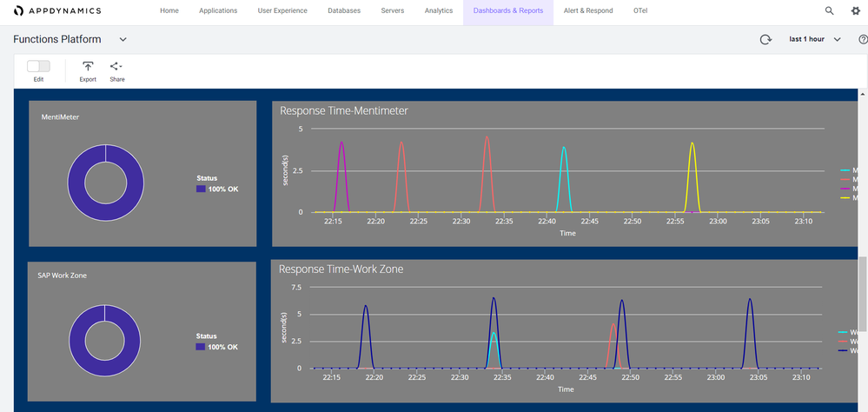The height and width of the screenshot is (412, 868).
Task: Open the search magnifier icon
Action: [x=829, y=10]
